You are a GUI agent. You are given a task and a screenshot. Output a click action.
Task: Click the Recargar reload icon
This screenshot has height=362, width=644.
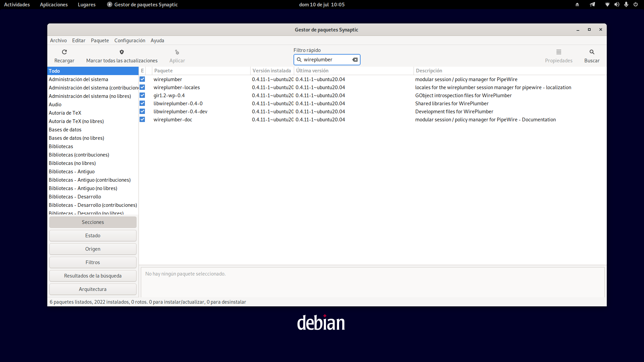tap(64, 52)
